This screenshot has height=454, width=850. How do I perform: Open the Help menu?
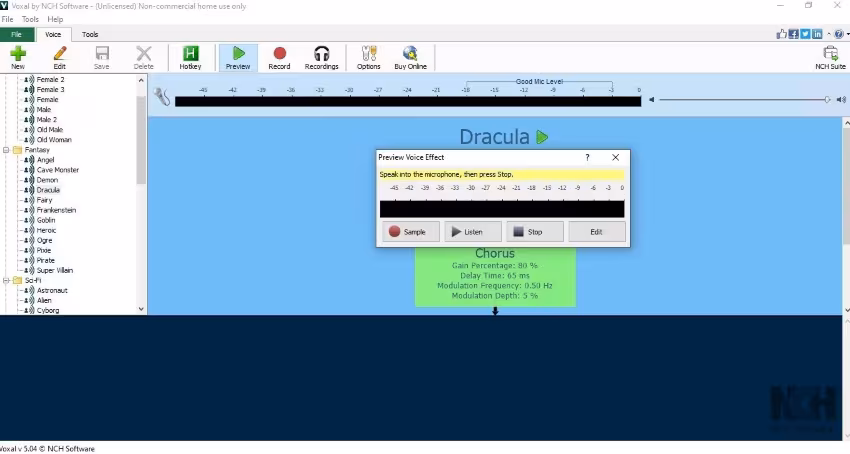click(x=55, y=19)
